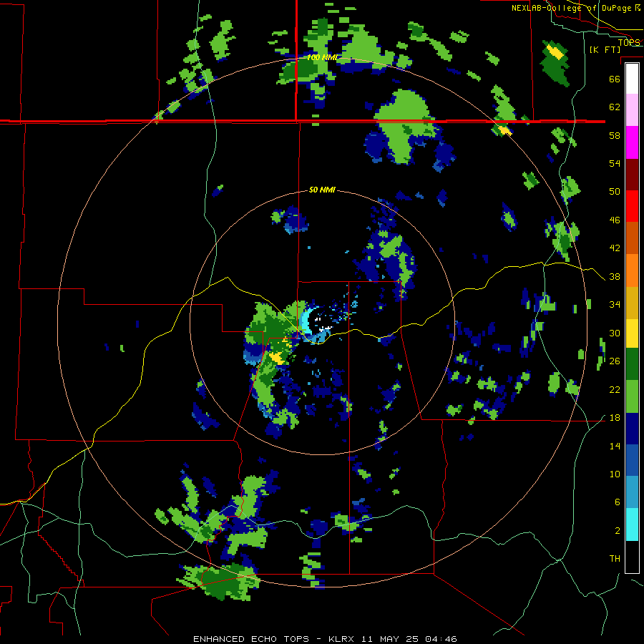Pick the dark orange legend swatch
Image resolution: width=644 pixels, height=644 pixels.
[632, 238]
